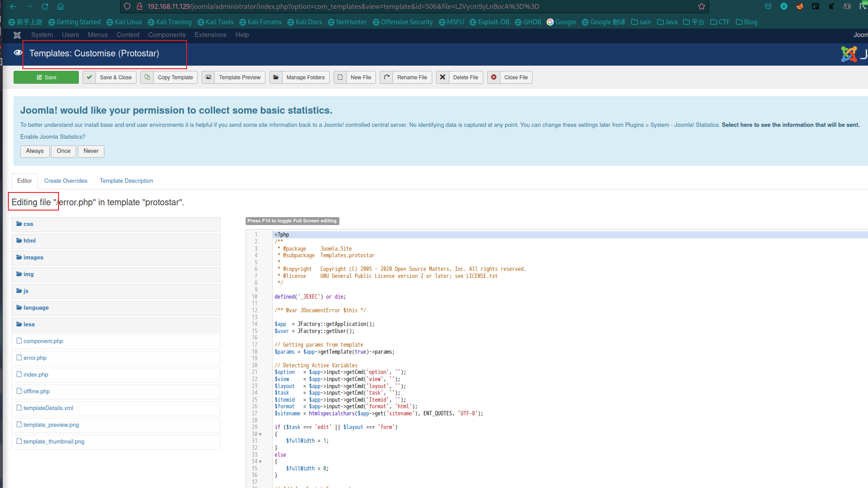Open the Offensive Security bookmark
The height and width of the screenshot is (488, 868).
[403, 22]
